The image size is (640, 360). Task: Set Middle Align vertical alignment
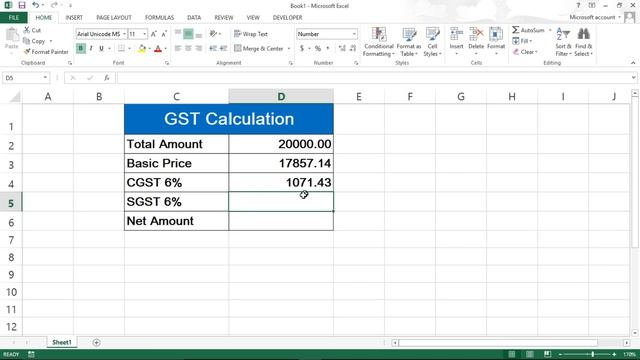tap(188, 33)
